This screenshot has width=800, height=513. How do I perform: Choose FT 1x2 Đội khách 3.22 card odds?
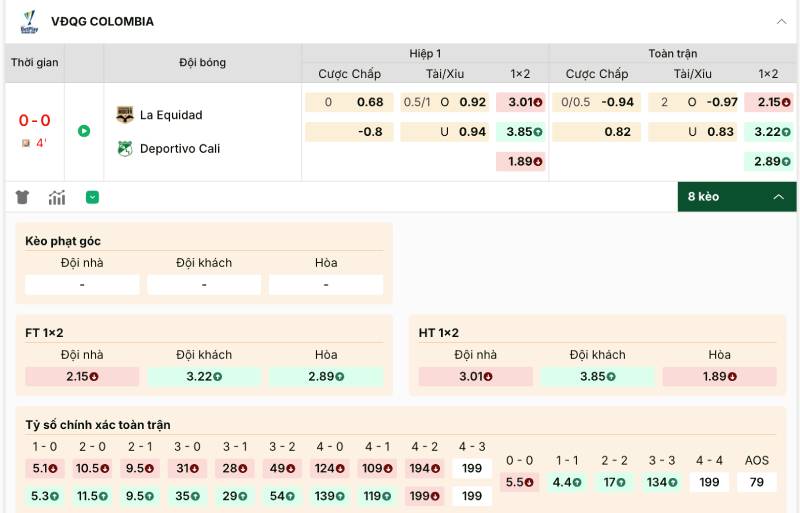(x=204, y=377)
